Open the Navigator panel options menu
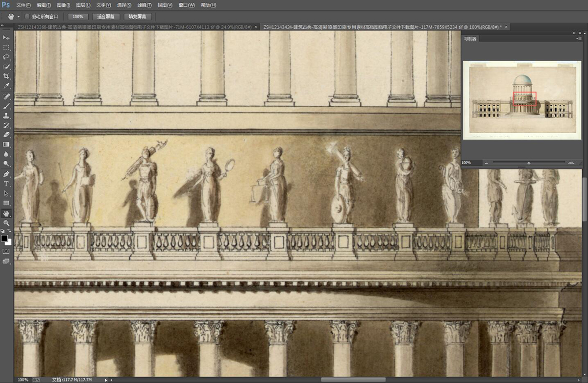The image size is (588, 383). [x=579, y=39]
